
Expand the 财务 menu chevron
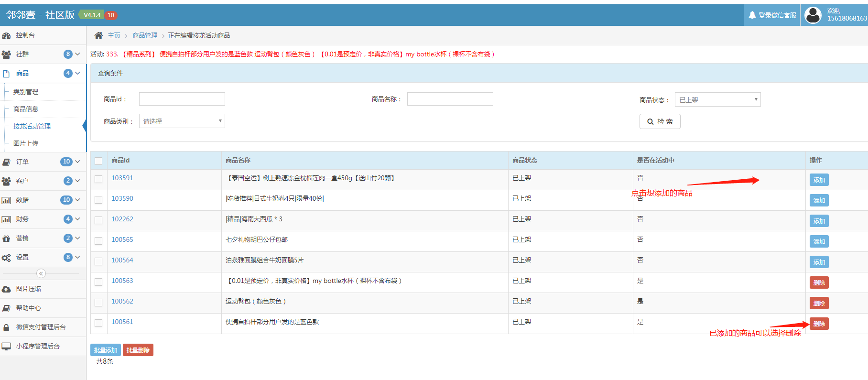click(77, 219)
